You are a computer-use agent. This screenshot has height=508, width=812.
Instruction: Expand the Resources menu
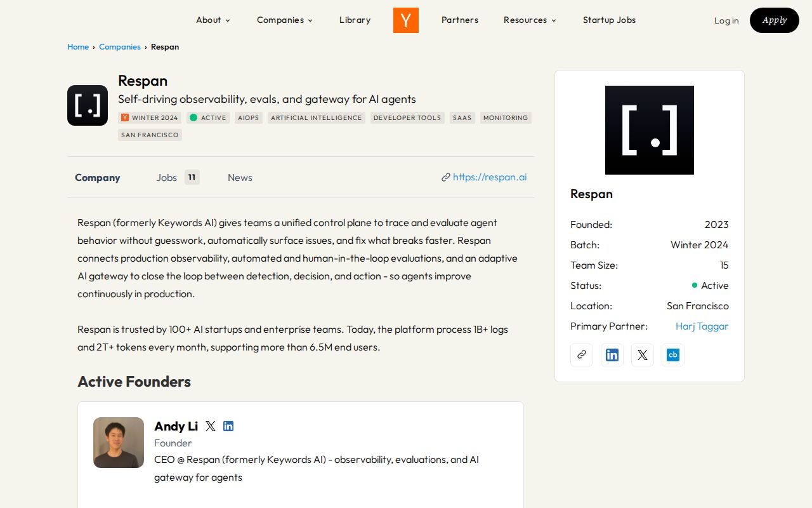pos(530,20)
